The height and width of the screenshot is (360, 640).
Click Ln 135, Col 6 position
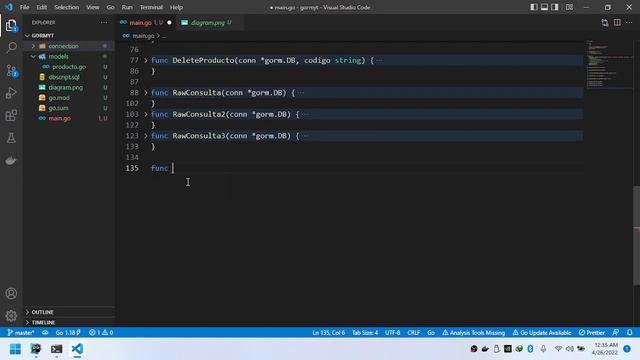click(328, 333)
